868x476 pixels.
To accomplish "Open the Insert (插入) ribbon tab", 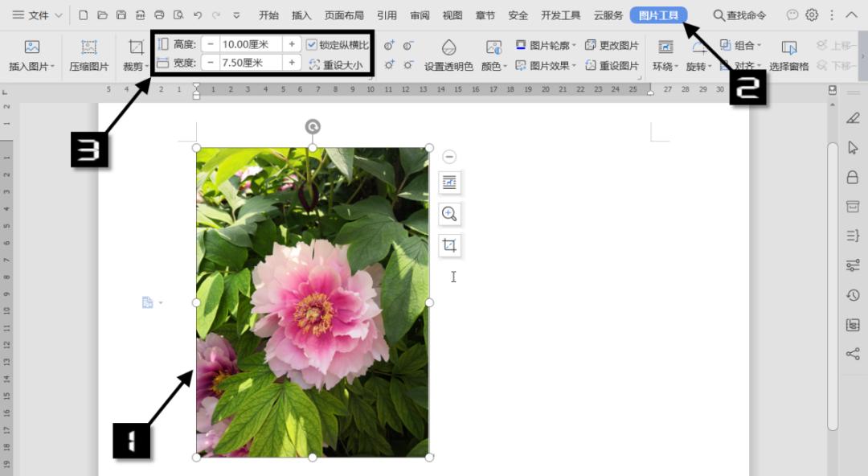I will [301, 15].
